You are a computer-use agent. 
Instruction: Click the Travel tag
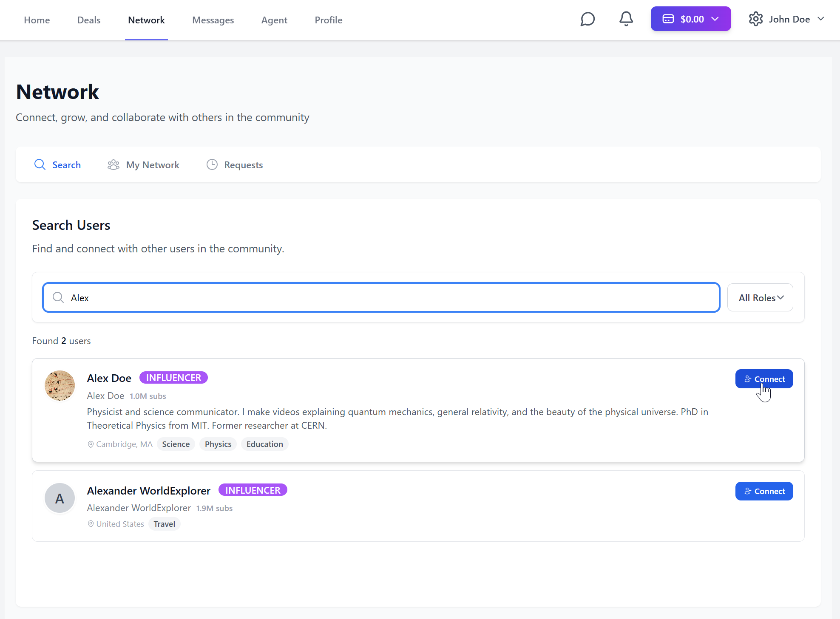pyautogui.click(x=165, y=524)
